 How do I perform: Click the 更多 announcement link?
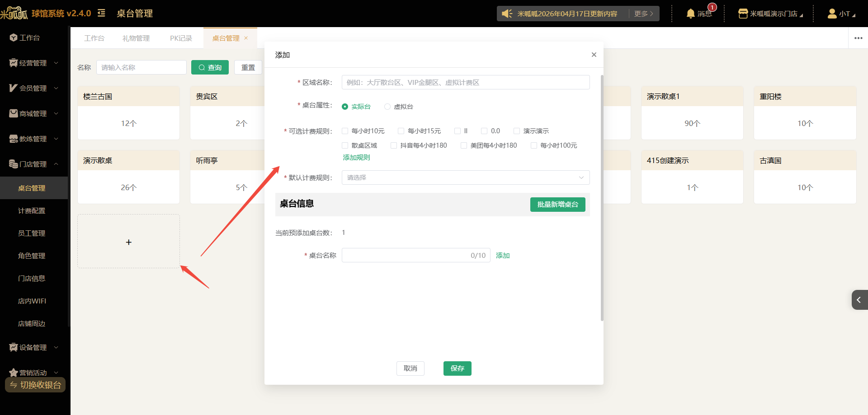tap(643, 14)
